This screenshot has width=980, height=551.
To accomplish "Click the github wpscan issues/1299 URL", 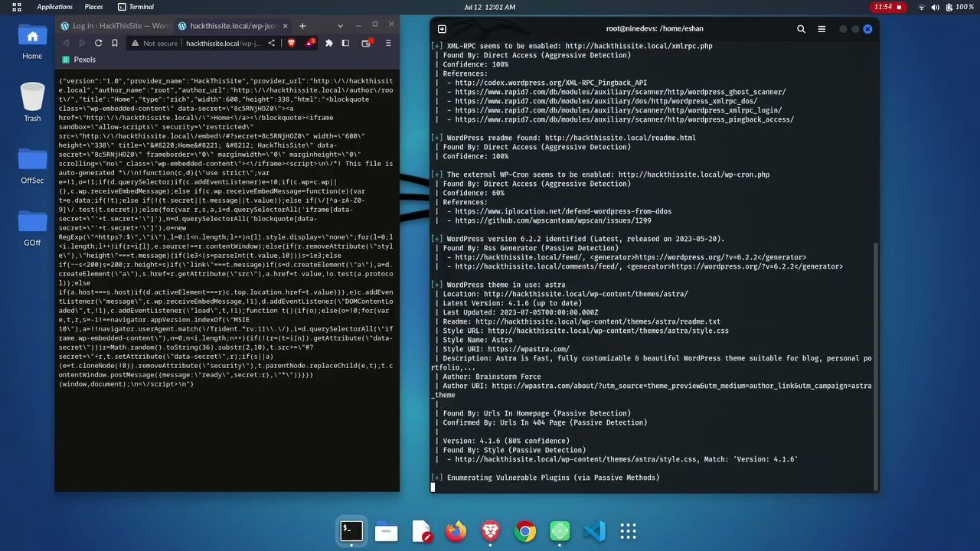I will coord(553,220).
